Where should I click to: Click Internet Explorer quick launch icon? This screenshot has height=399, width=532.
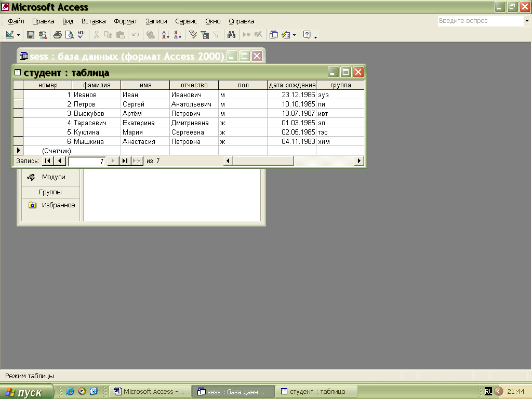[x=70, y=391]
